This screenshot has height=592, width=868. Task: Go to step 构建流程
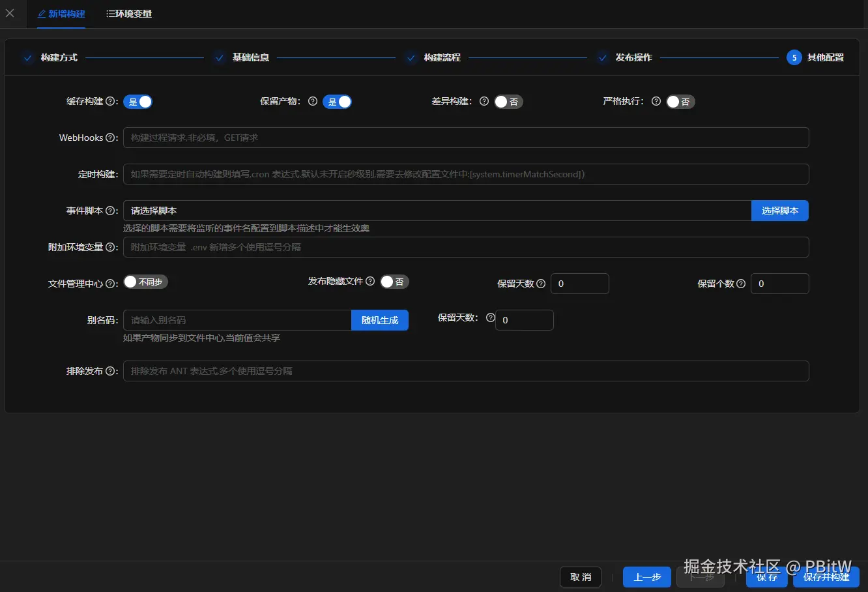[x=442, y=57]
